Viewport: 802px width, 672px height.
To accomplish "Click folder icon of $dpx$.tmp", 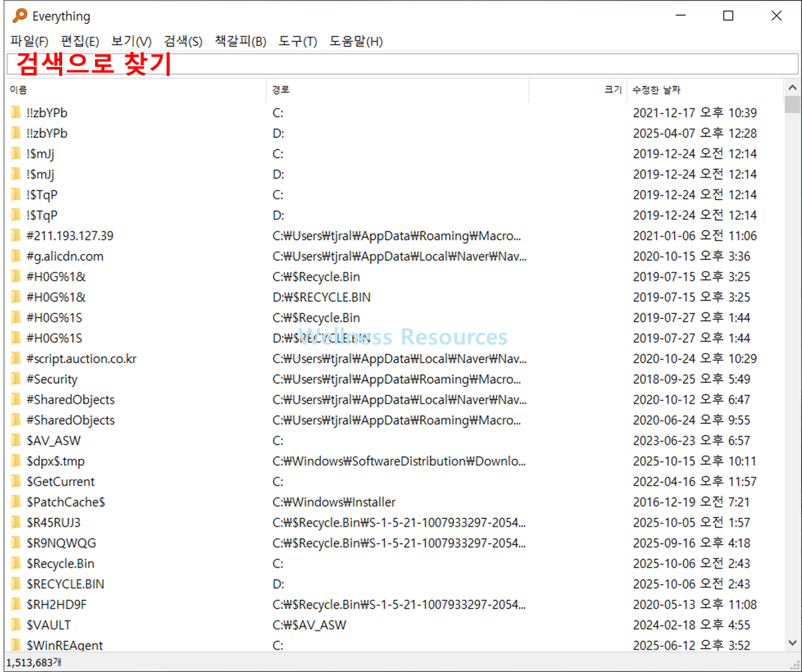I will coord(16,461).
